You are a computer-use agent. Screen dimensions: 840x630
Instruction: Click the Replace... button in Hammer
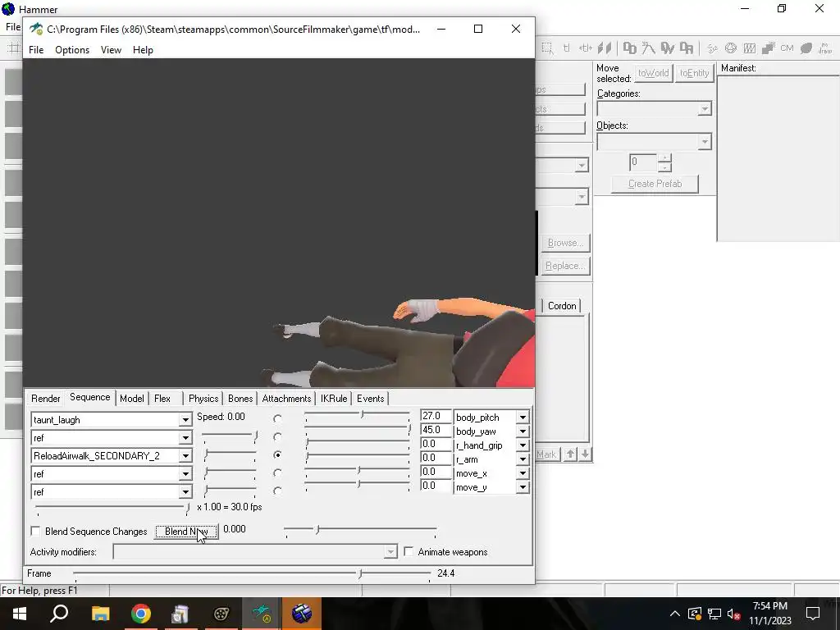(x=565, y=266)
